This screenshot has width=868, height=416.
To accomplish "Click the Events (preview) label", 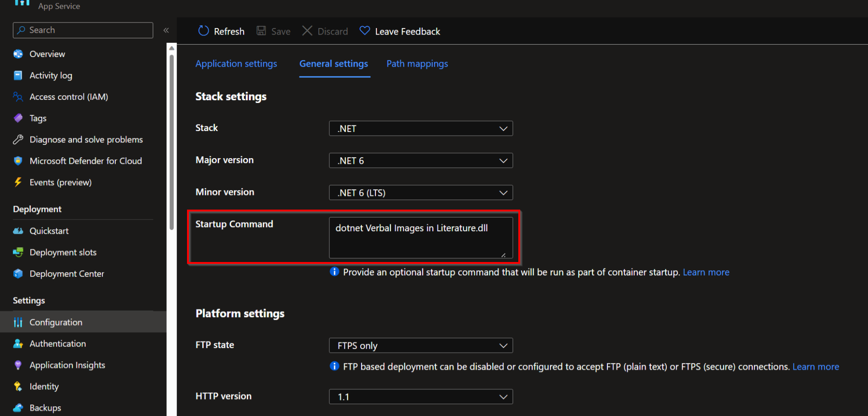I will (61, 182).
